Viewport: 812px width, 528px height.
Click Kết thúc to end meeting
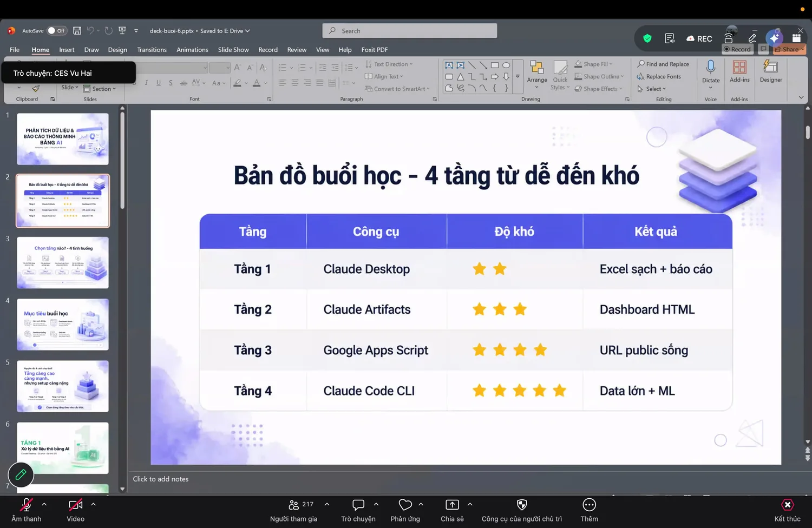pyautogui.click(x=787, y=510)
